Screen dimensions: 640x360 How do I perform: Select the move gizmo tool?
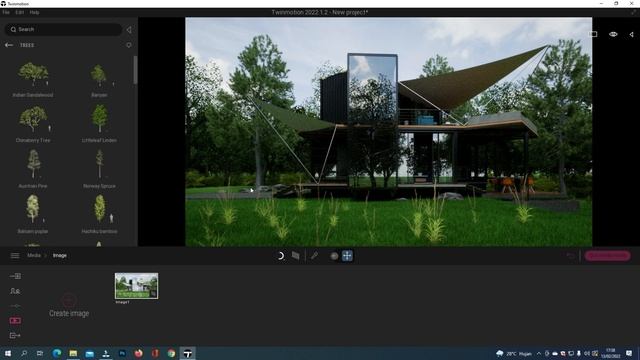coord(347,256)
